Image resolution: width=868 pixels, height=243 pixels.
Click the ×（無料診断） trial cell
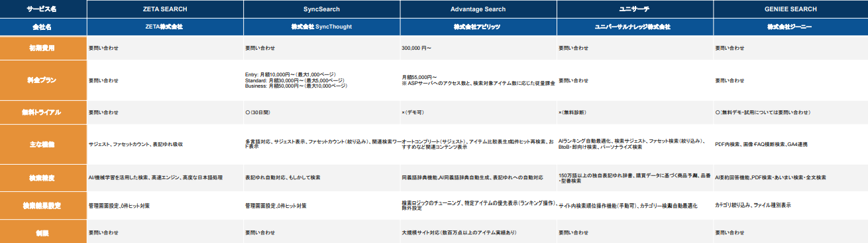click(x=634, y=112)
